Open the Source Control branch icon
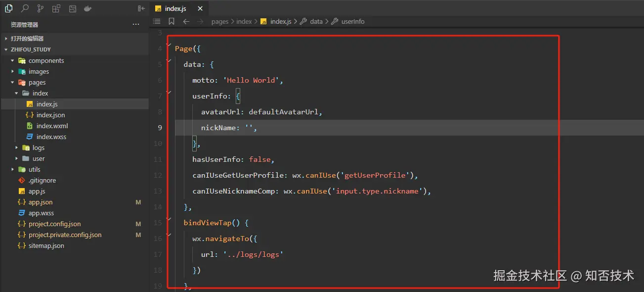 point(41,8)
